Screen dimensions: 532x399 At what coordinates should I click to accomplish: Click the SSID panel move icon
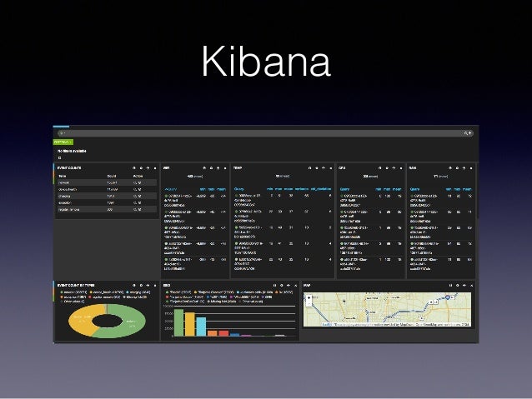289,286
